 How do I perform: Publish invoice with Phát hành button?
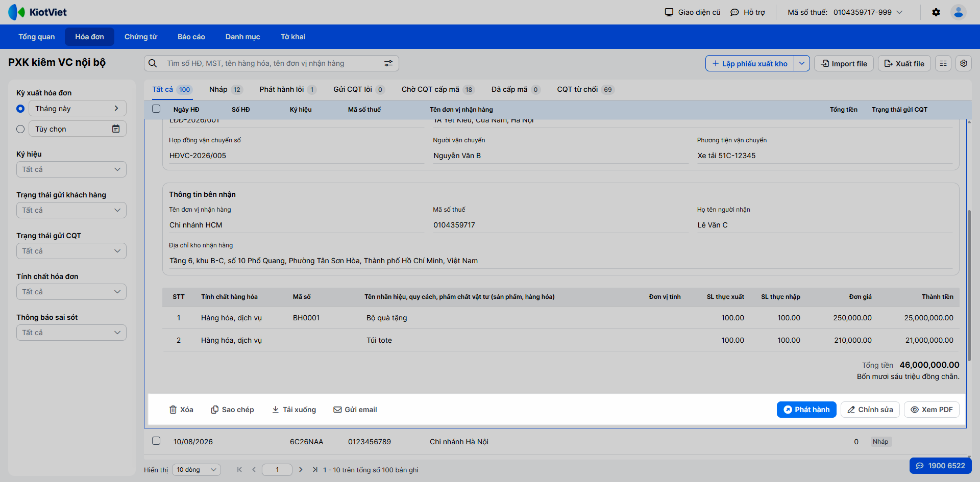coord(806,410)
